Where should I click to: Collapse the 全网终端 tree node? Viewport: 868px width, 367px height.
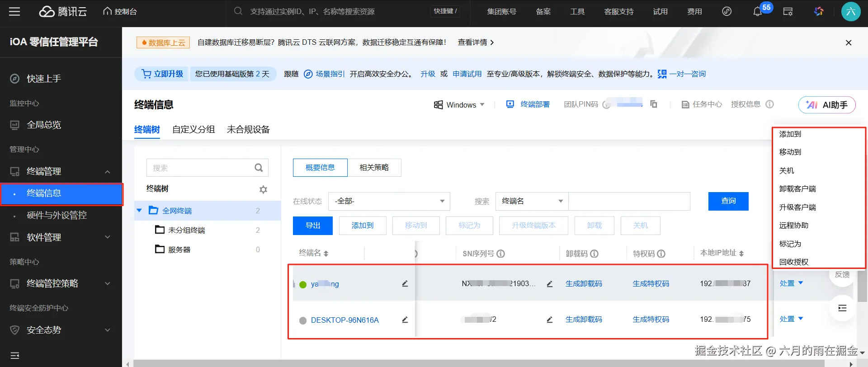pyautogui.click(x=139, y=211)
